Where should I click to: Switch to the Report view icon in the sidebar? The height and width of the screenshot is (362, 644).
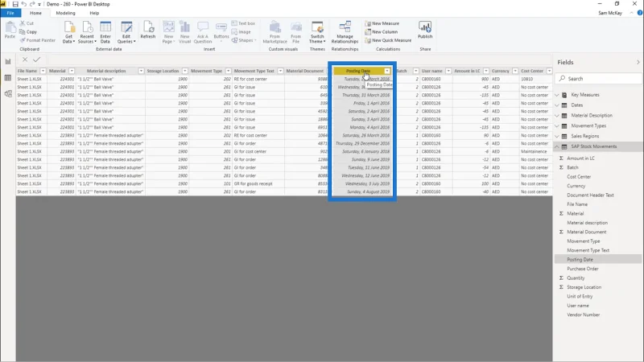click(8, 62)
